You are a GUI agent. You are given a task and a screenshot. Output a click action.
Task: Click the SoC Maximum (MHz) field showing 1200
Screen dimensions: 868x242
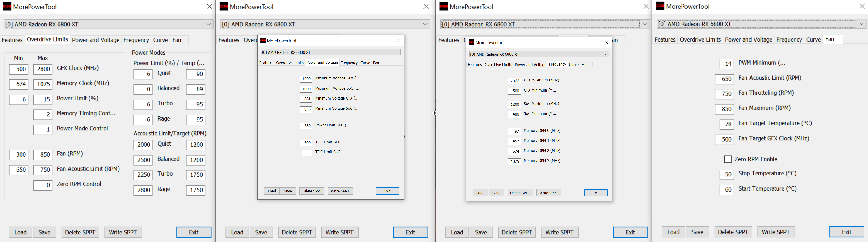(514, 105)
